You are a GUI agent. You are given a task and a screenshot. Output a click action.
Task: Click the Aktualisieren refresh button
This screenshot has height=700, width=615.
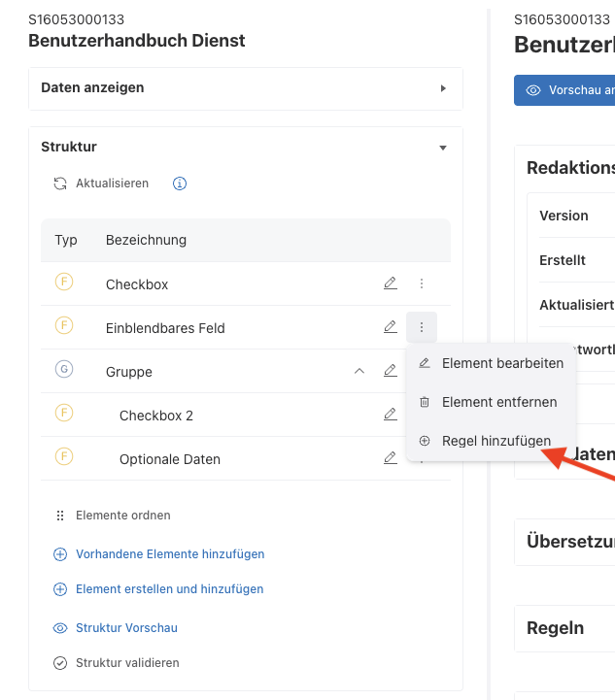[101, 183]
